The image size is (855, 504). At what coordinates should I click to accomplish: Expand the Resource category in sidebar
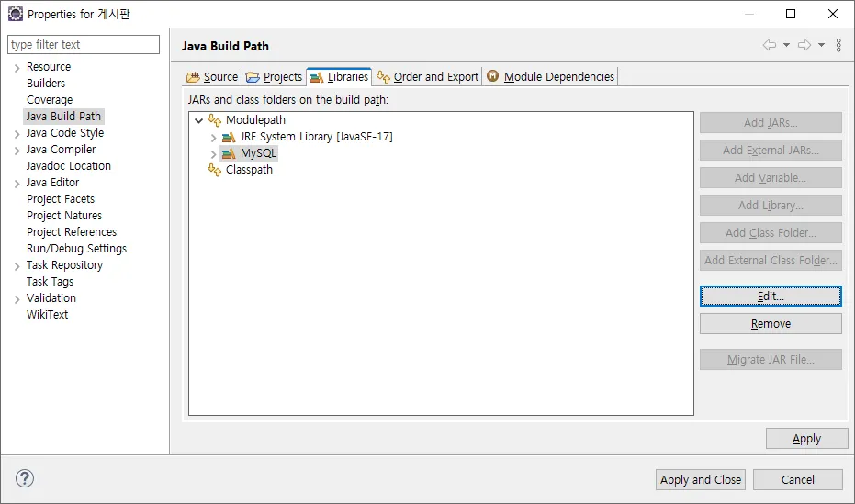pos(17,67)
